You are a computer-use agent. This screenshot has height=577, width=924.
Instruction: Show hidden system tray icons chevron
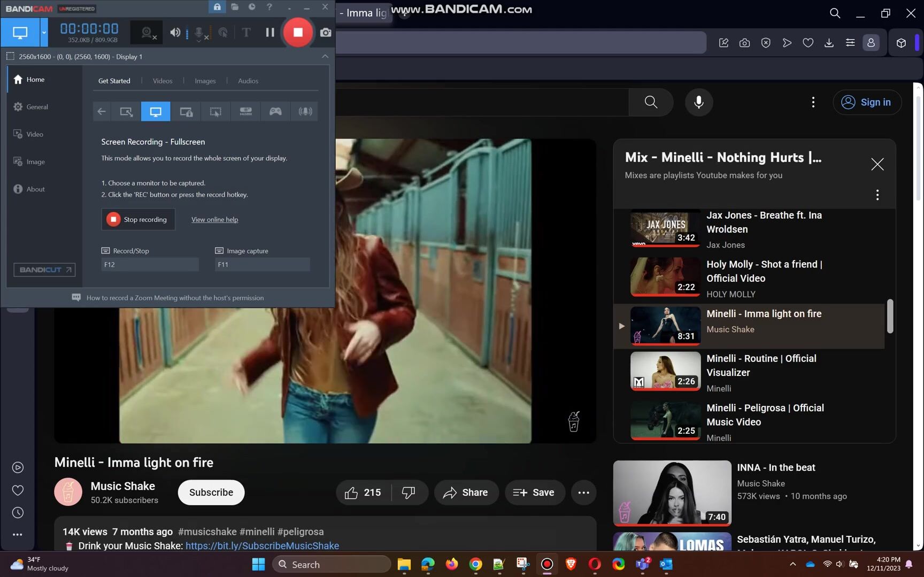click(x=792, y=564)
